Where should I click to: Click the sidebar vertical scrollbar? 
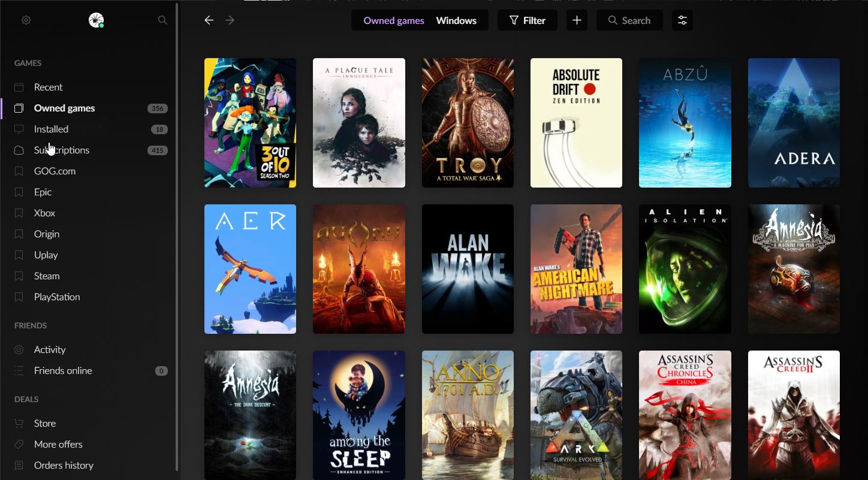point(177,237)
